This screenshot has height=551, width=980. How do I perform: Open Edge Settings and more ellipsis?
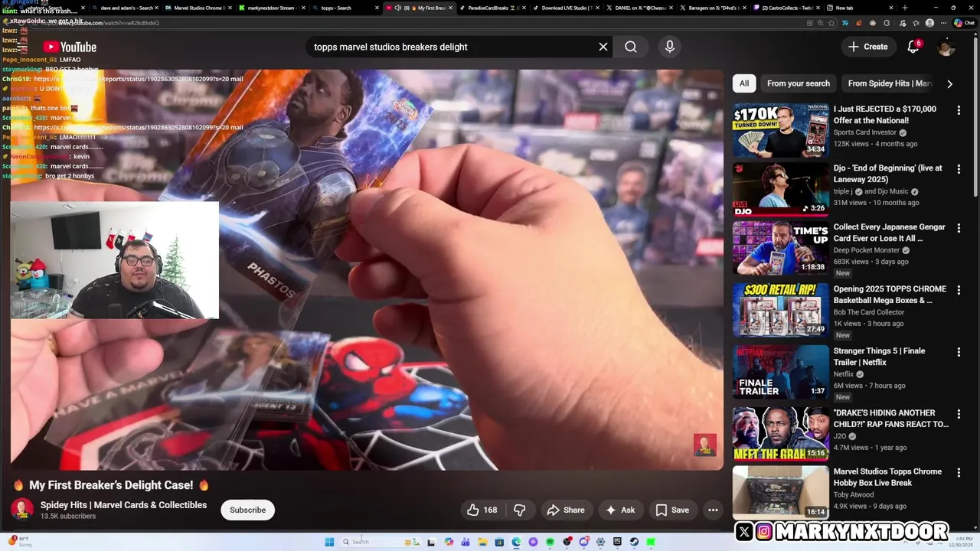[943, 23]
